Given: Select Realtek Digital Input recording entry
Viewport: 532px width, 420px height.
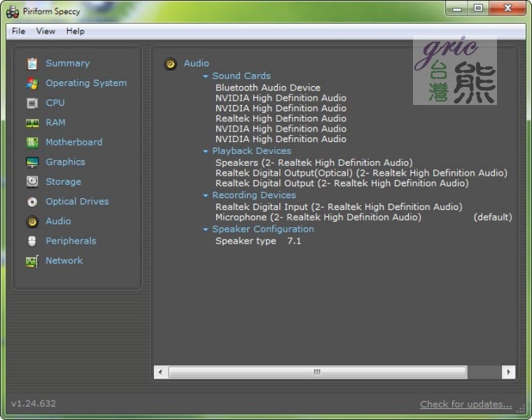Looking at the screenshot, I should pos(339,207).
